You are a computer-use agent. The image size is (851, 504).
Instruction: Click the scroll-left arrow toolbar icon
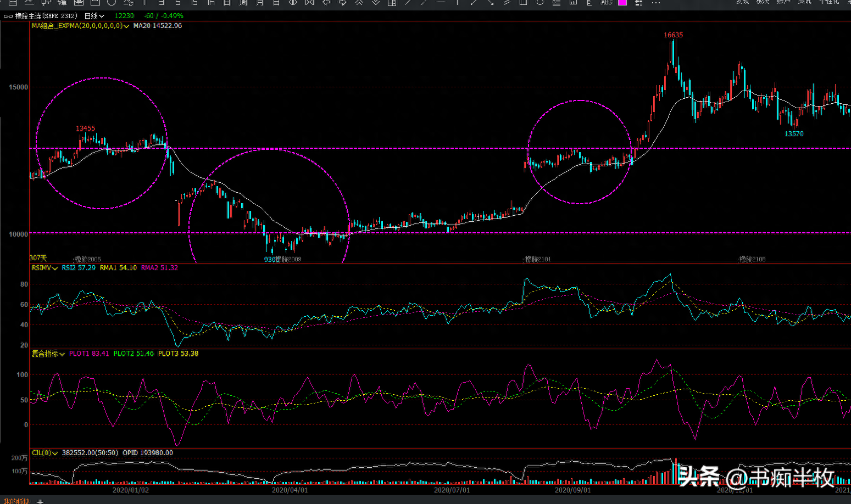coord(326,2)
